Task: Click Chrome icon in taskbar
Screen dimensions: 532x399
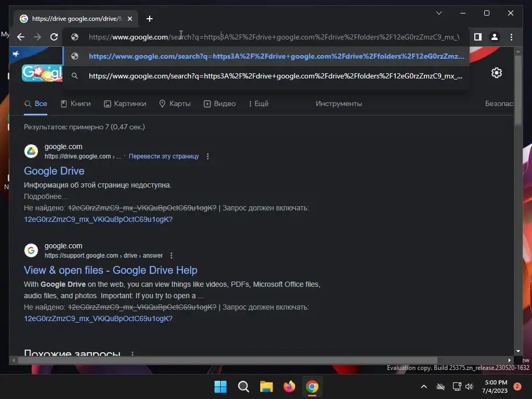Action: click(312, 387)
